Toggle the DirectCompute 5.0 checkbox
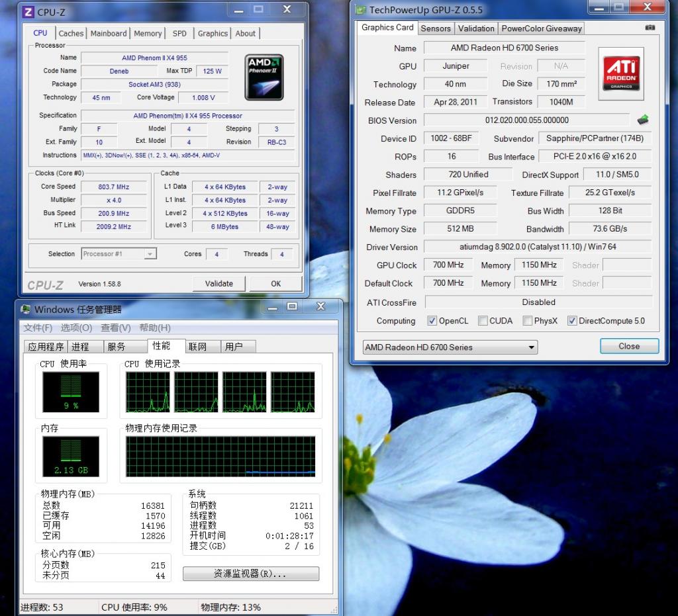This screenshot has width=678, height=616. pyautogui.click(x=572, y=320)
